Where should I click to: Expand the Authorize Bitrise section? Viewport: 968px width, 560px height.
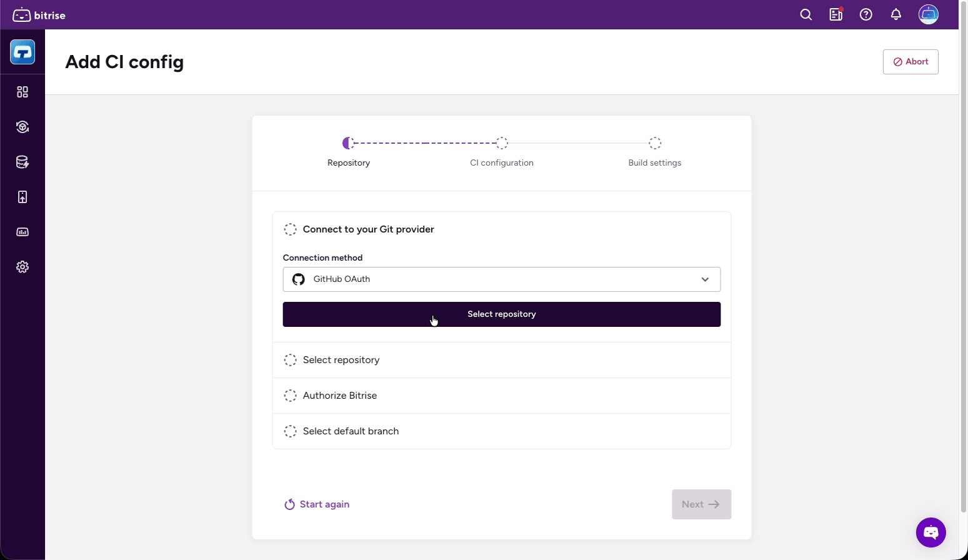(502, 396)
